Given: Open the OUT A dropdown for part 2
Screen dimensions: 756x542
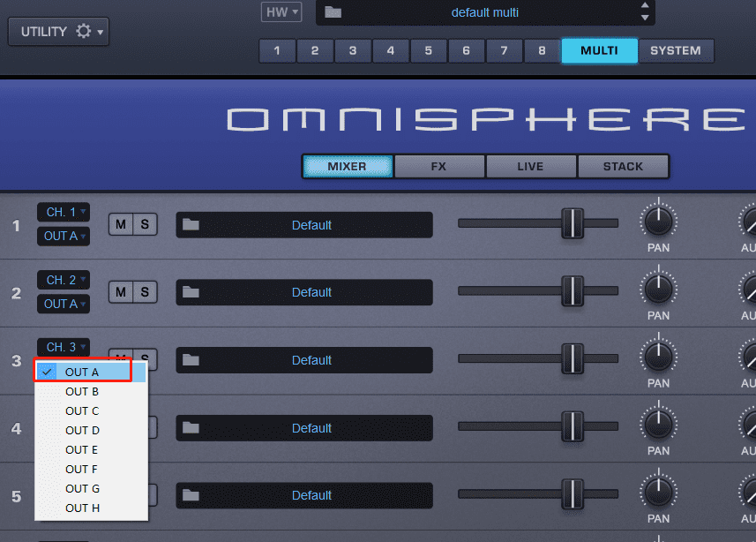Looking at the screenshot, I should [64, 304].
